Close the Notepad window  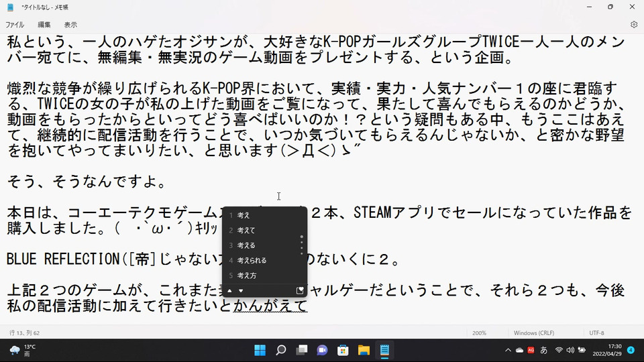tap(632, 7)
